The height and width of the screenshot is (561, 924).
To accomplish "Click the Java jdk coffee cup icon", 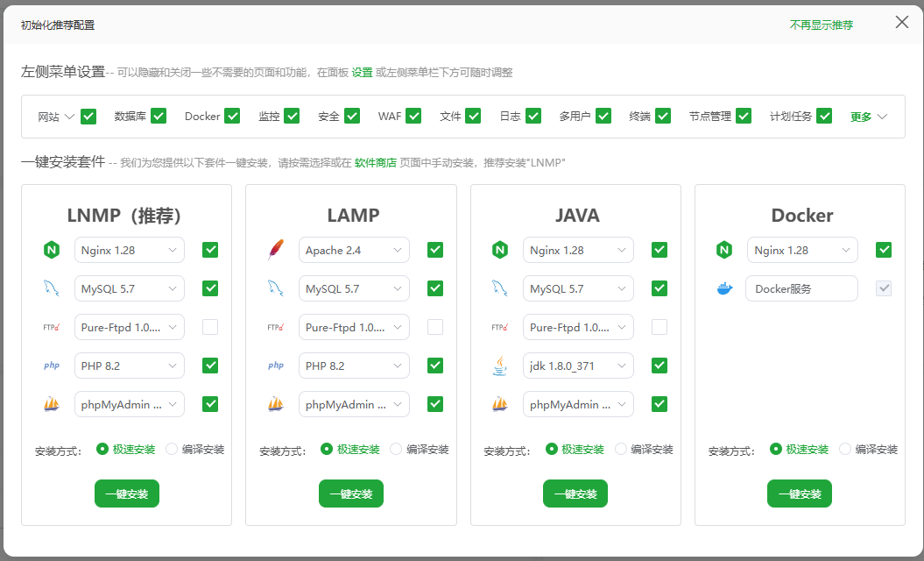I will pyautogui.click(x=500, y=366).
